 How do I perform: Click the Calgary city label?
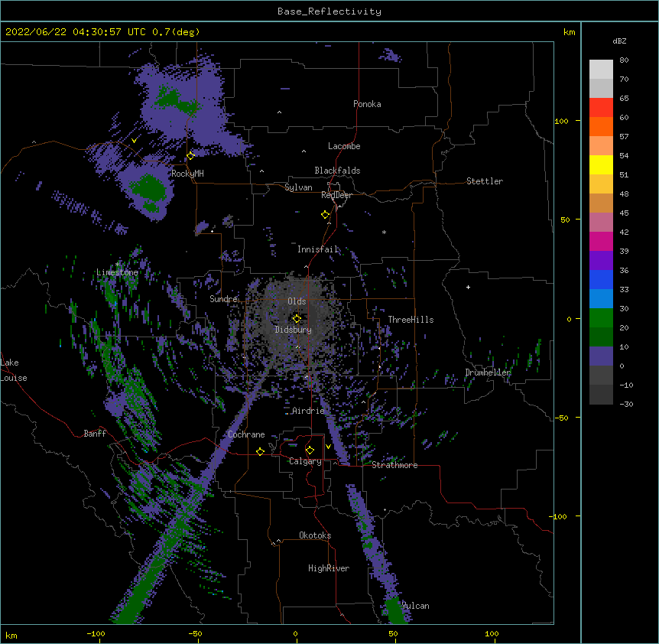click(x=306, y=461)
